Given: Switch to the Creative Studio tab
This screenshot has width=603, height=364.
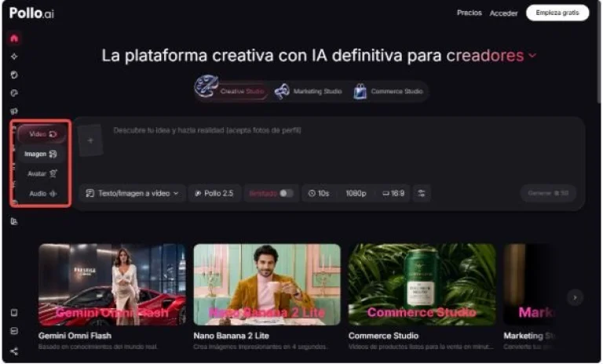Looking at the screenshot, I should (x=232, y=91).
